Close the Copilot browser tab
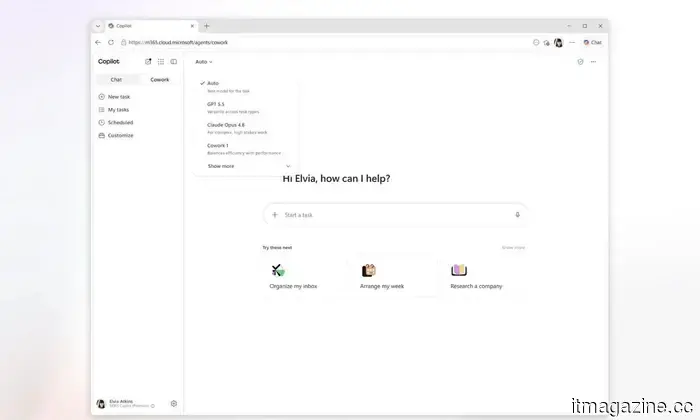700x420 pixels. (x=192, y=26)
